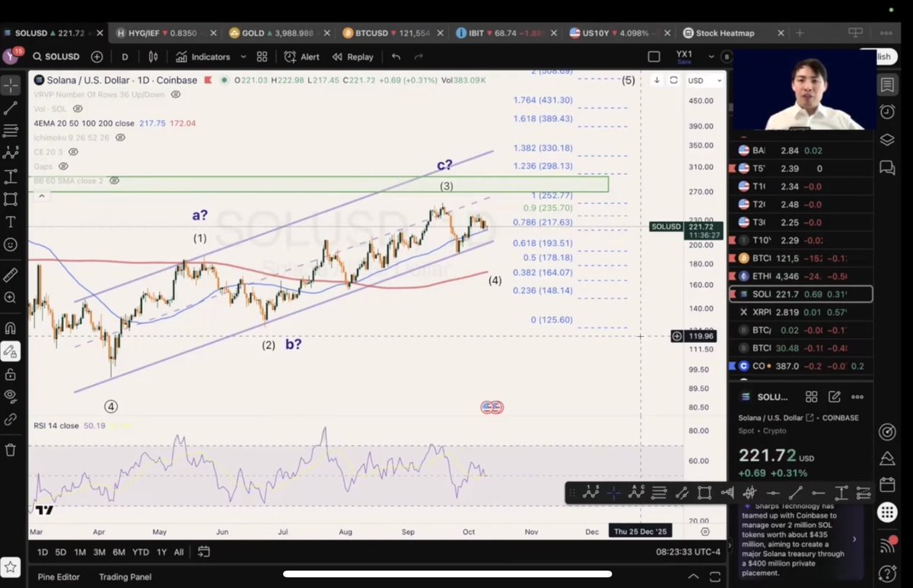This screenshot has width=913, height=588.
Task: Open the candlestick chart type selector
Action: click(x=153, y=57)
